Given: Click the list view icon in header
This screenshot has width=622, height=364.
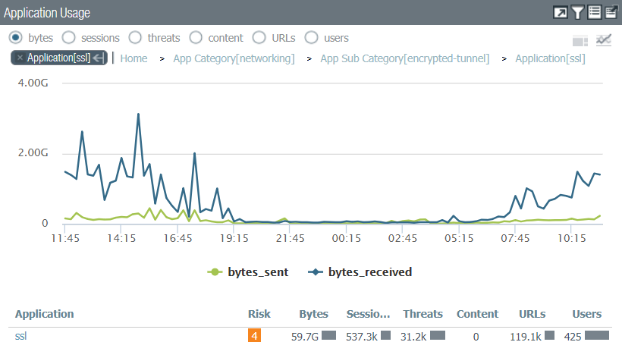Looking at the screenshot, I should point(595,12).
